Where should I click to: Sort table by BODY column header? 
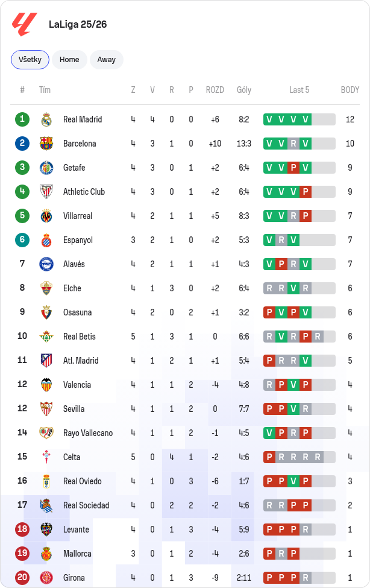point(350,90)
